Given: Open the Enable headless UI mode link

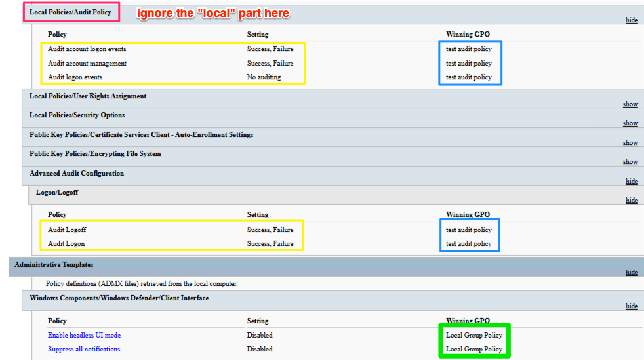Looking at the screenshot, I should pos(84,335).
